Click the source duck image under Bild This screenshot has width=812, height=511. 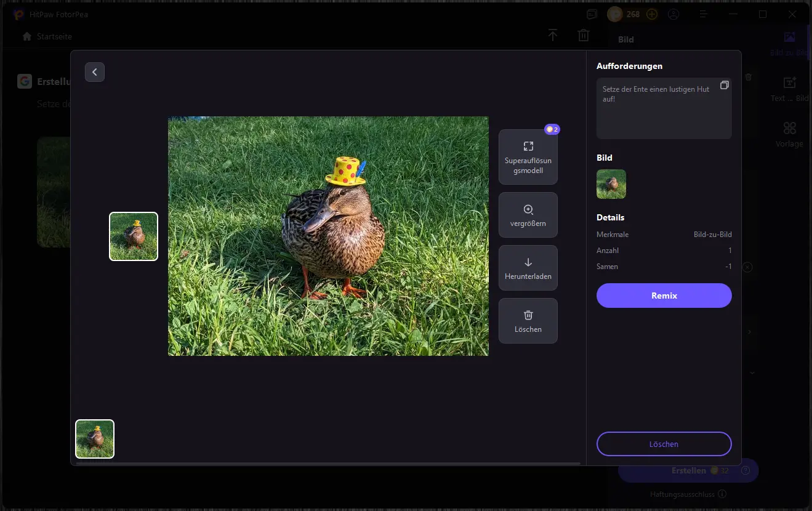tap(611, 184)
